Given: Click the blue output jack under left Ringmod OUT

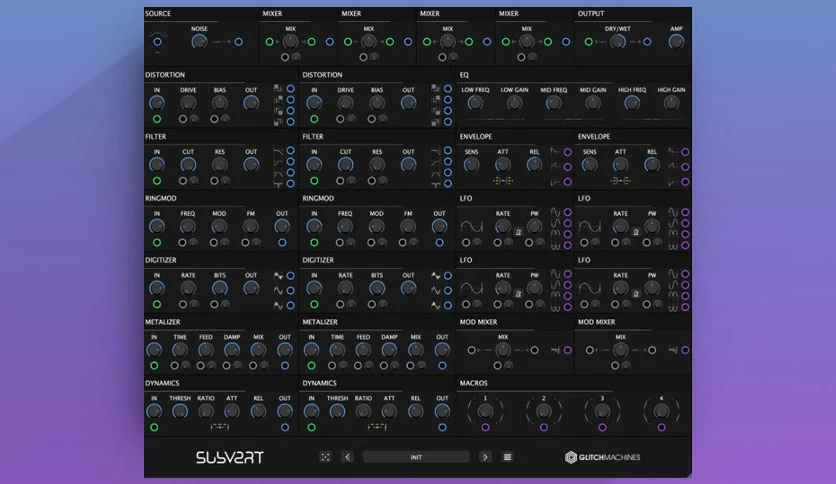Looking at the screenshot, I should (282, 243).
